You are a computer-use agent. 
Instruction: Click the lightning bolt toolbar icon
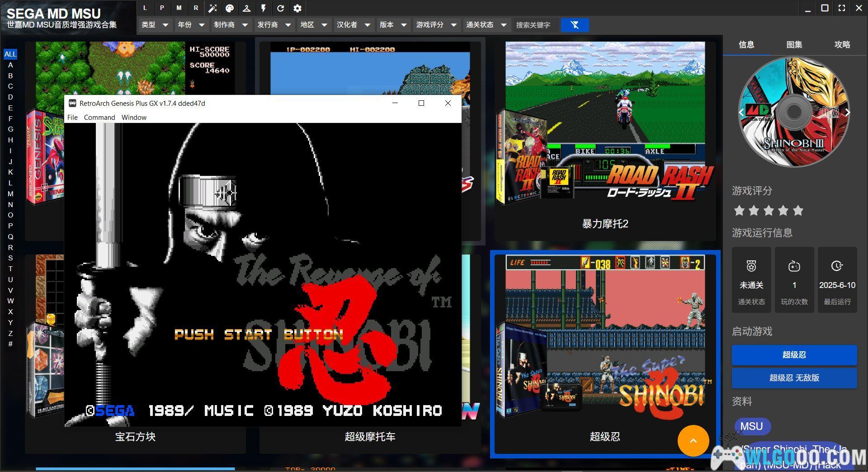264,8
